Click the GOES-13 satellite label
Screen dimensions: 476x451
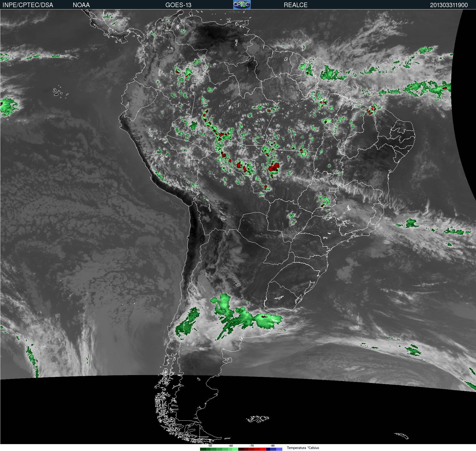click(x=178, y=5)
